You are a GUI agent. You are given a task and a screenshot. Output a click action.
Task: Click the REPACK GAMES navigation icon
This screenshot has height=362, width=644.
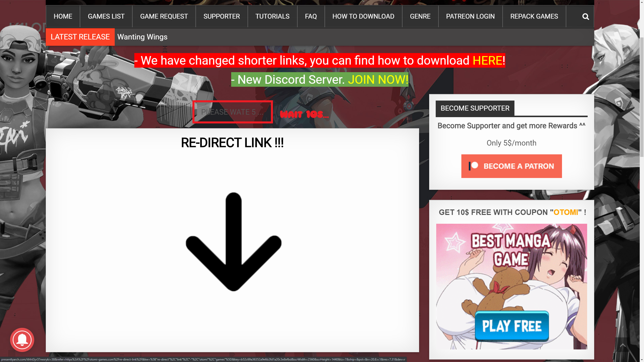[534, 16]
